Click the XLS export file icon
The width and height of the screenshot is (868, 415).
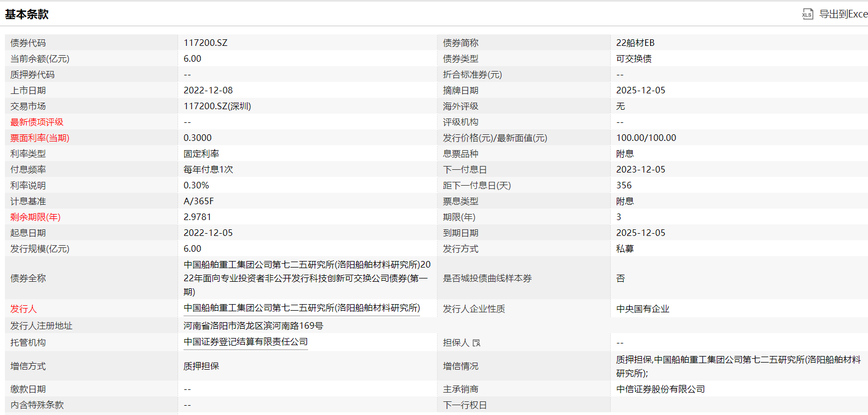click(x=807, y=14)
